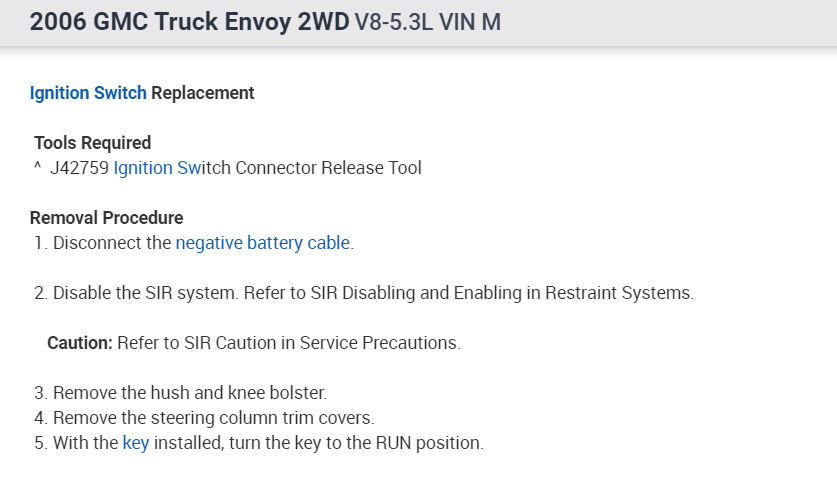Open the negative battery cable link
837x483 pixels.
coord(263,242)
